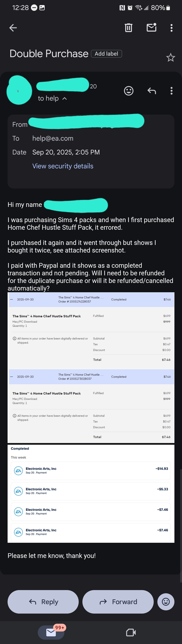Screen dimensions: 182x644
Task: Mark email as unread envelope icon
Action: coord(151,28)
